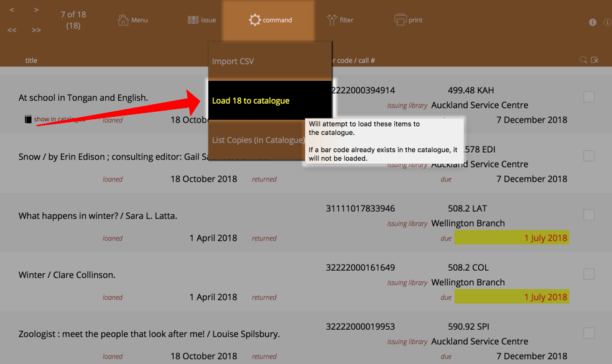Image resolution: width=612 pixels, height=364 pixels.
Task: Jump to last record with double right arrow
Action: [x=36, y=30]
